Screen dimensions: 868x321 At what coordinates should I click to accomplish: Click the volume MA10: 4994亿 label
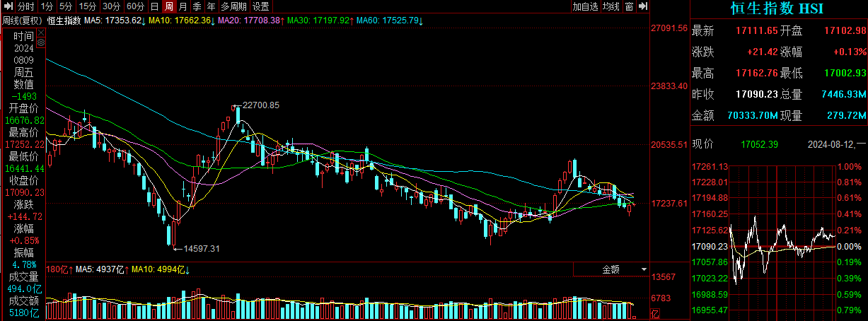tap(160, 269)
